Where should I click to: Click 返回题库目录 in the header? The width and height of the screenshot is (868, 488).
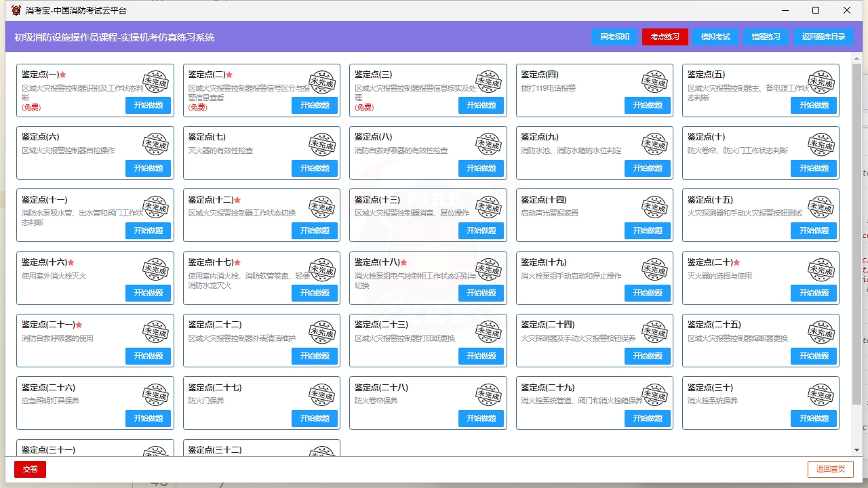tap(823, 37)
